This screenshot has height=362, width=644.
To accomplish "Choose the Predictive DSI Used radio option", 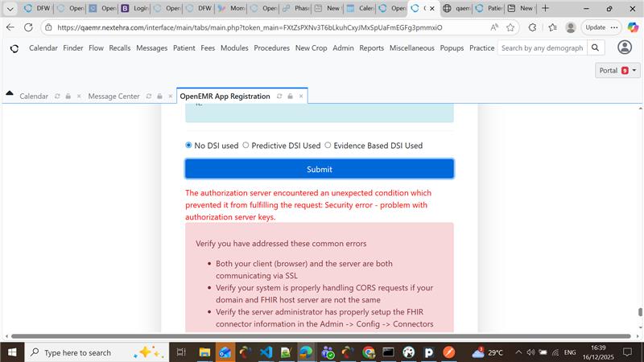I will point(246,146).
